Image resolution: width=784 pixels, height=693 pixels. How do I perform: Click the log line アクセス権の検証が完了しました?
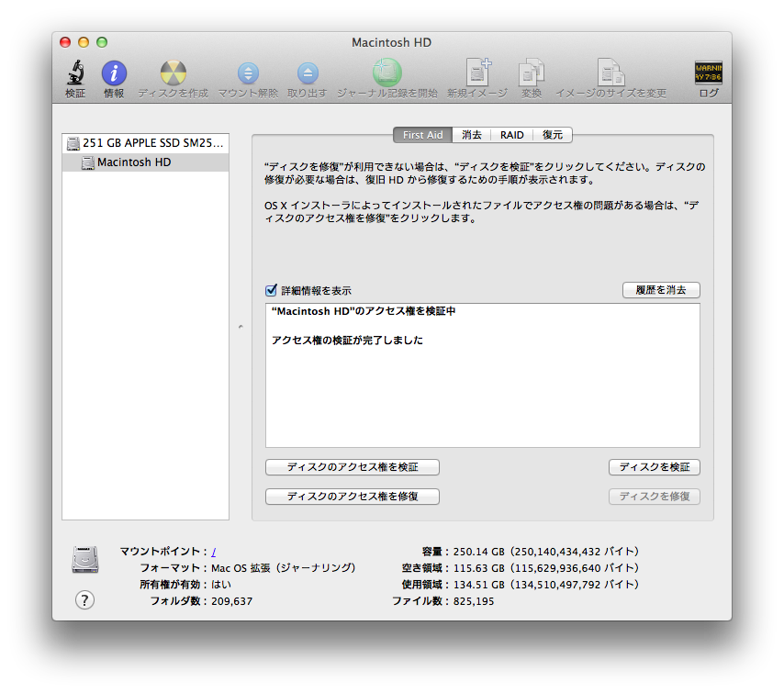point(347,341)
